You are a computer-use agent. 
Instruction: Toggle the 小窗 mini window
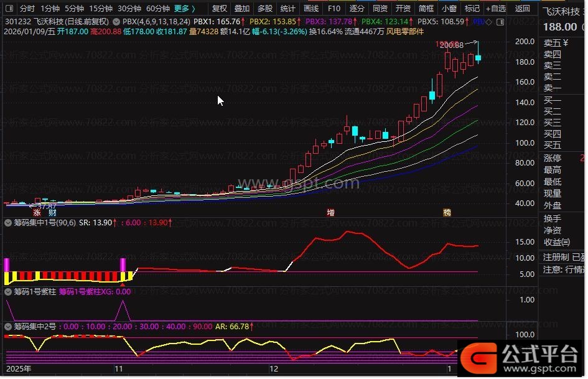click(449, 9)
